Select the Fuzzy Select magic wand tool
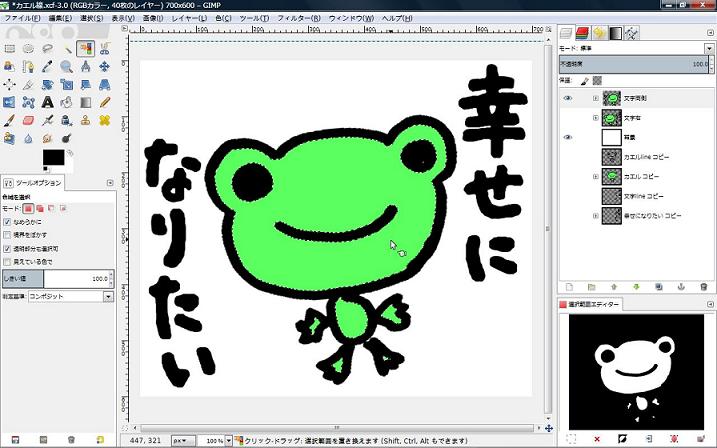The image size is (717, 448). tap(67, 48)
